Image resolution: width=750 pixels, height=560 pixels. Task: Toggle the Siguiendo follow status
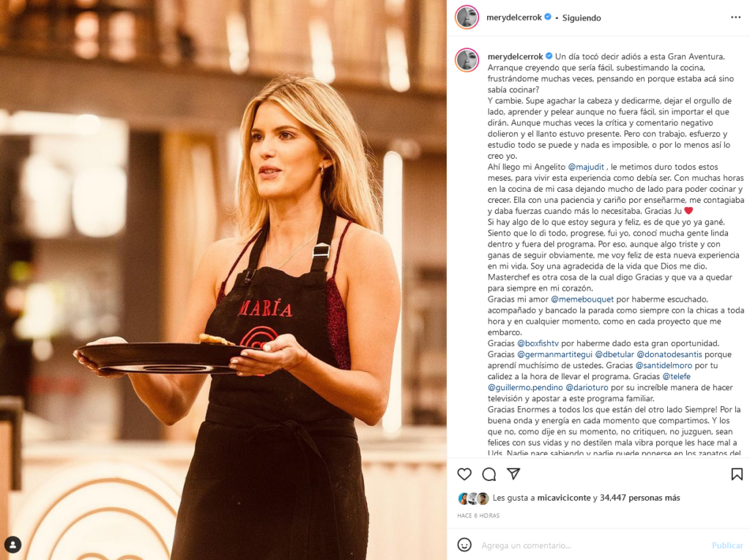click(581, 18)
